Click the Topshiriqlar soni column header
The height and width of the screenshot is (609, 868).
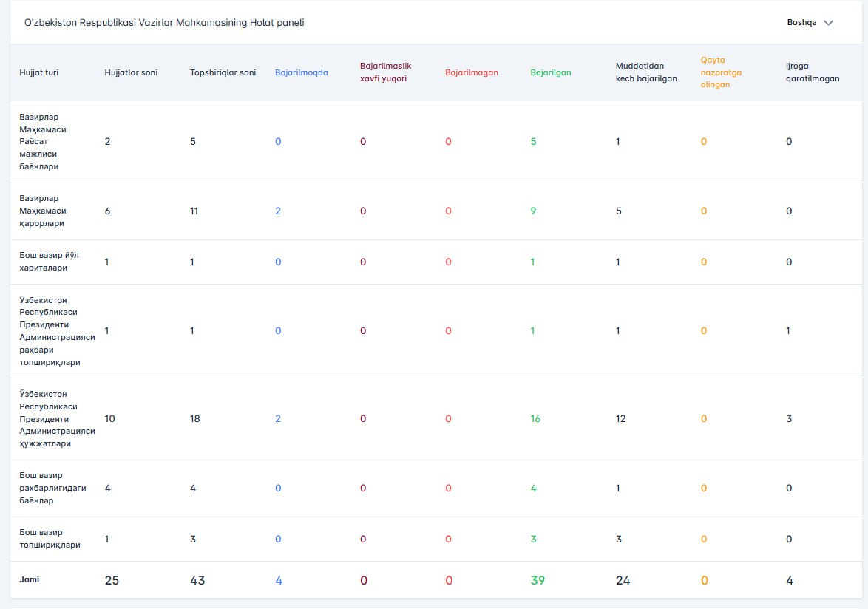pyautogui.click(x=223, y=72)
